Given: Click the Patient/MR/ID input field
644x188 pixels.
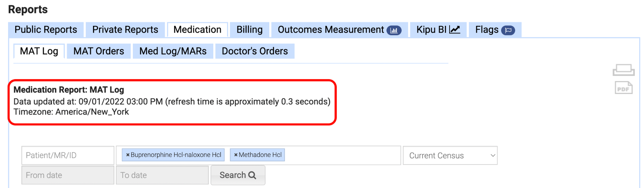Looking at the screenshot, I should [68, 155].
